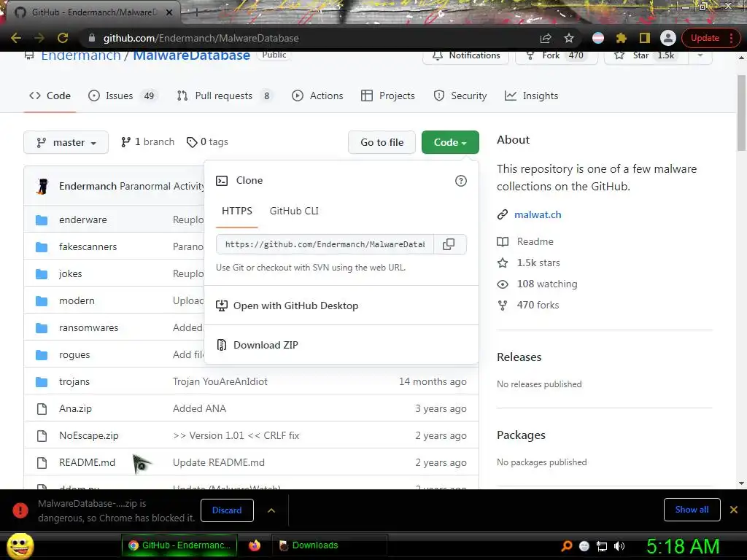This screenshot has height=560, width=747.
Task: Switch to GitHub CLI clone tab
Action: 294,211
